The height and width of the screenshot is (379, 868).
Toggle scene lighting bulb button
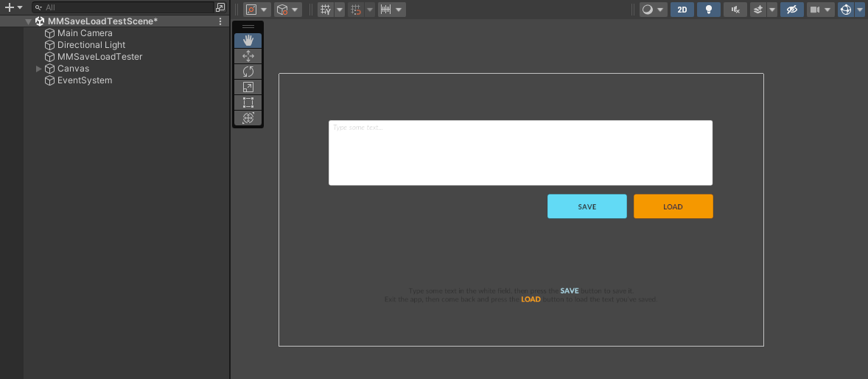[x=709, y=10]
